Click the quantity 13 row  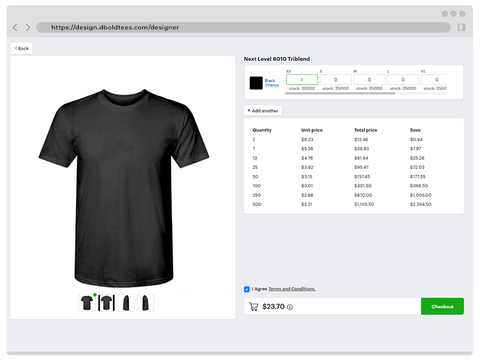[x=354, y=158]
